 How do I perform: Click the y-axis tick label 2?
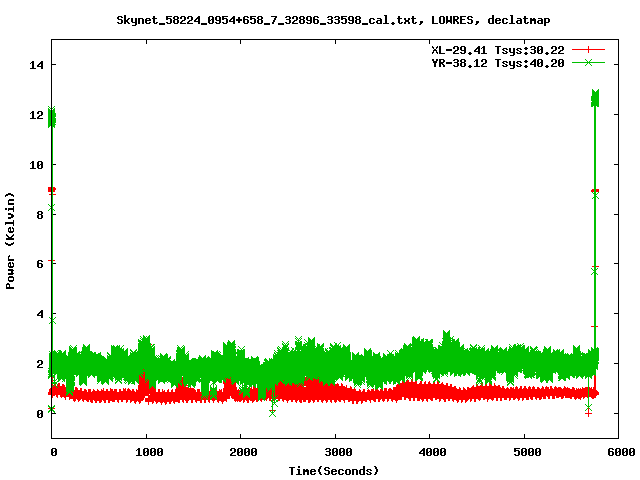point(40,364)
